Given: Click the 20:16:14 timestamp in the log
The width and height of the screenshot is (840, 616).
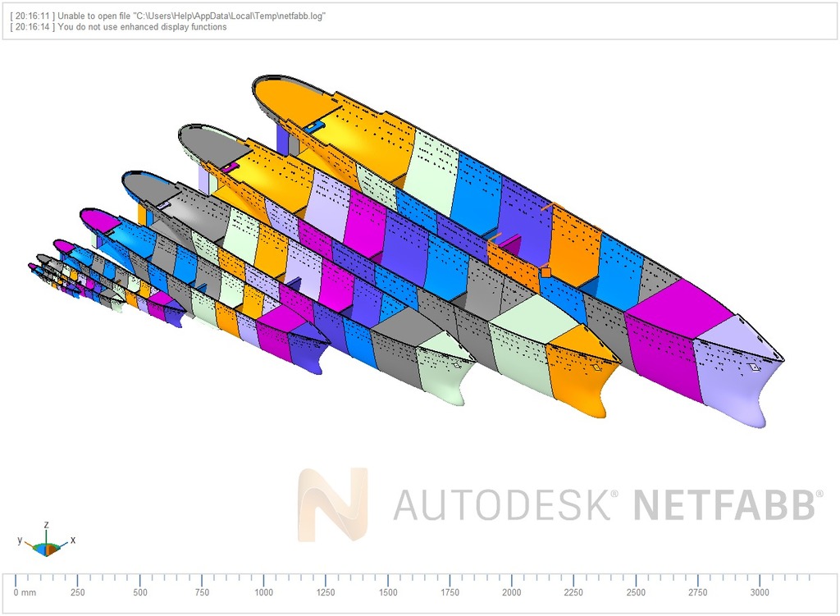Looking at the screenshot, I should click(30, 26).
